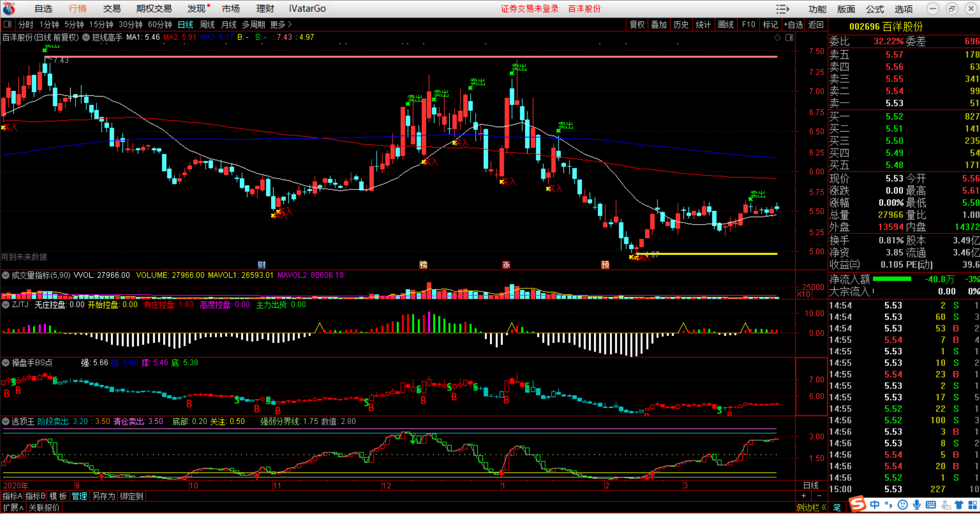Collapse the sidebar via 侧边栏 button

pyautogui.click(x=811, y=507)
